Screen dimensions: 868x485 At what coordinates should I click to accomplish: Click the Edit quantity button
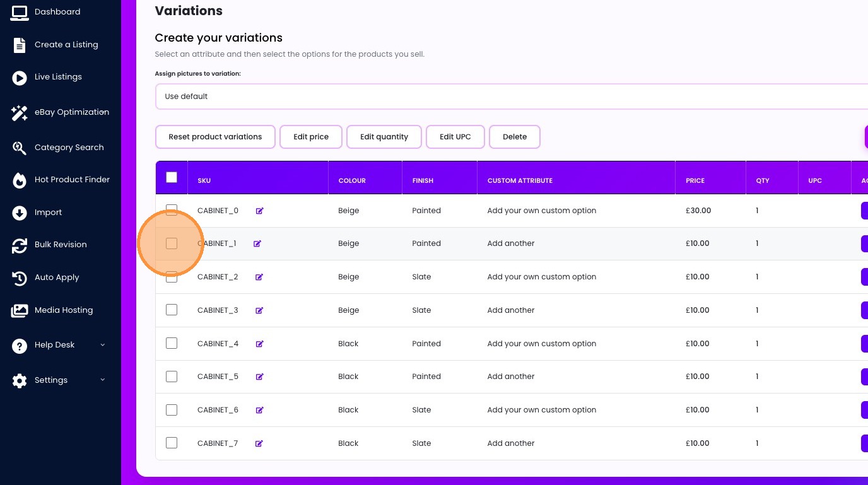point(384,137)
